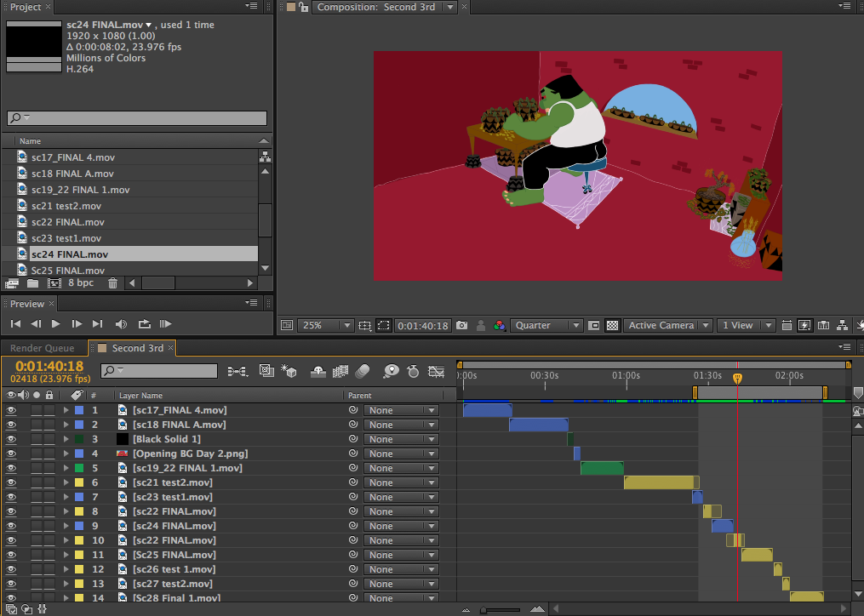Hide the sc21 test2.mov layer
This screenshot has width=864, height=616.
click(x=11, y=482)
